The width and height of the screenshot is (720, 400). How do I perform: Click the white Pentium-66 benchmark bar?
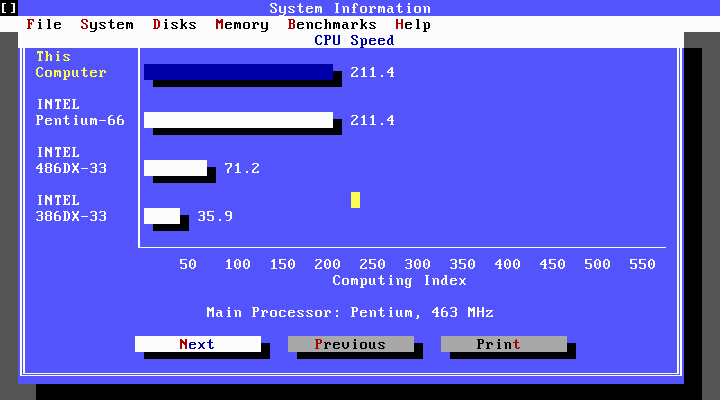coord(238,120)
